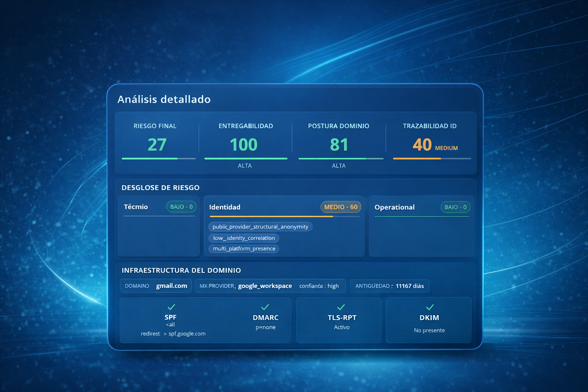Screen dimensions: 588x392
Task: Click the TRAZABILIDAD ID orange progress bar
Action: pyautogui.click(x=417, y=158)
